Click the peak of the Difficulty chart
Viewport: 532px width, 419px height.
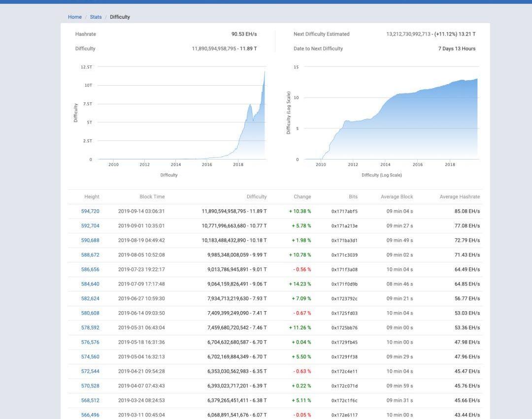pyautogui.click(x=265, y=72)
